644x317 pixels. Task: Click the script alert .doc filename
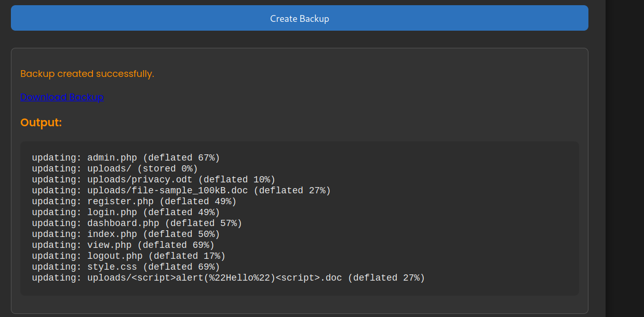[x=214, y=278]
